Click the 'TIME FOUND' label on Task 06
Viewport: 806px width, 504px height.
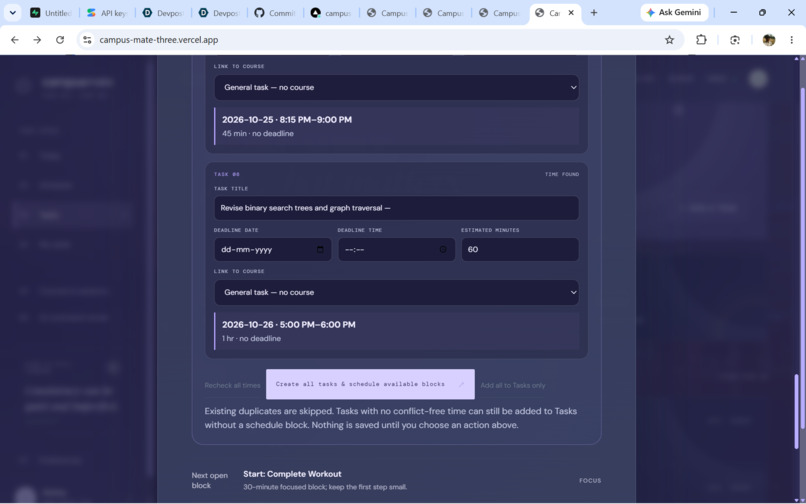(562, 174)
